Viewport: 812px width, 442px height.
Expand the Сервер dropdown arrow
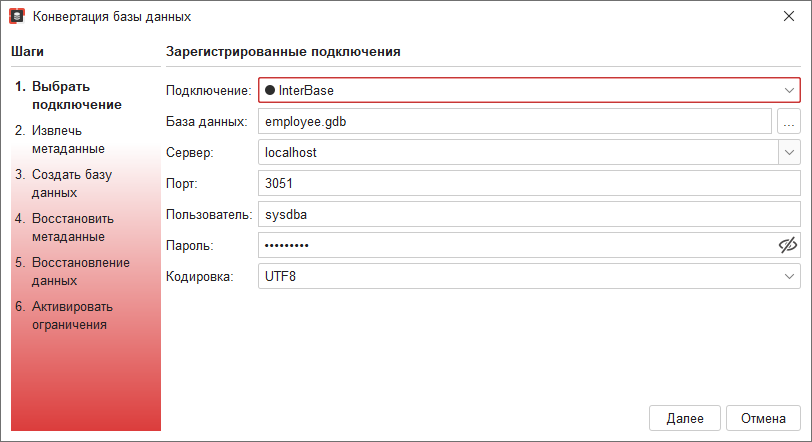tap(788, 152)
